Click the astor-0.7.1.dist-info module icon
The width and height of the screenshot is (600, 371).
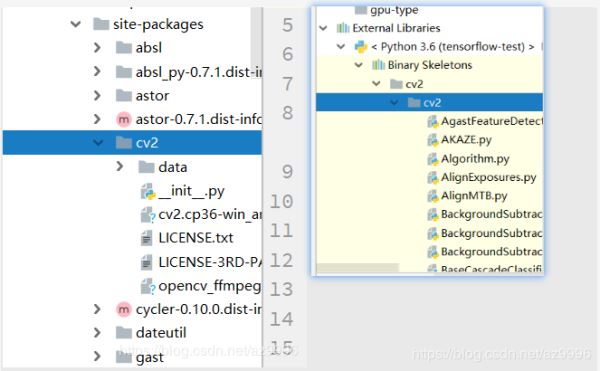(124, 119)
